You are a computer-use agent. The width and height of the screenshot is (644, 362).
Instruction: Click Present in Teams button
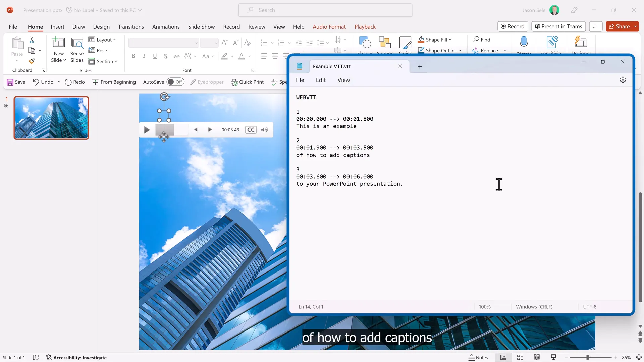pos(558,26)
